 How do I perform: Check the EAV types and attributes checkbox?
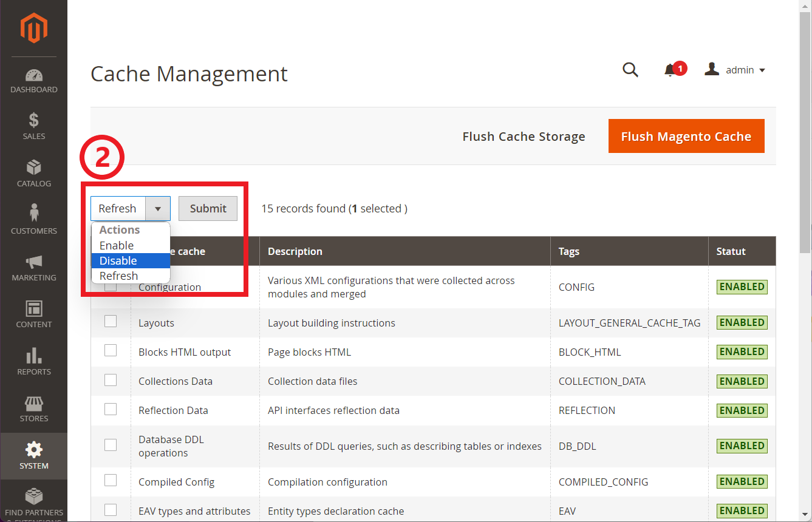111,510
